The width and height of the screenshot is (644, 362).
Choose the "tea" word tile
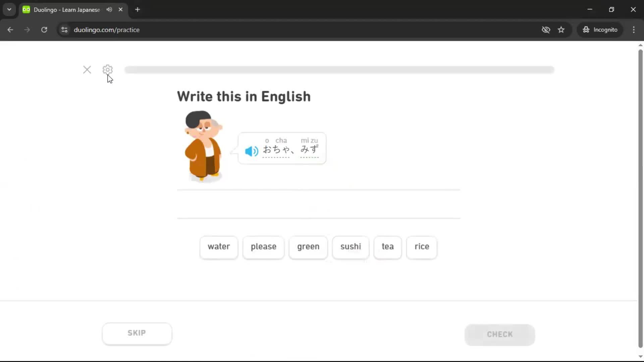tap(387, 247)
